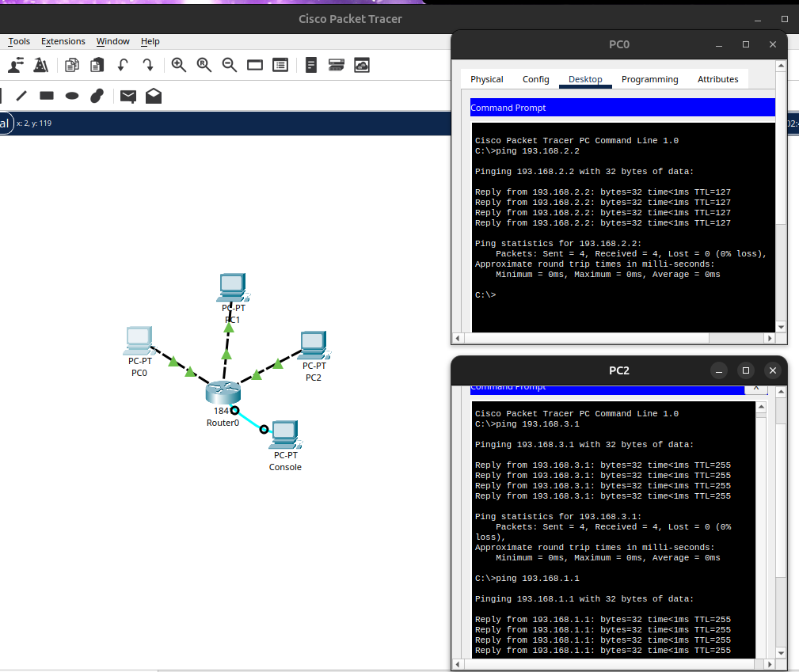The height and width of the screenshot is (672, 799).
Task: Switch to Attributes tab in PC0
Action: coord(717,79)
